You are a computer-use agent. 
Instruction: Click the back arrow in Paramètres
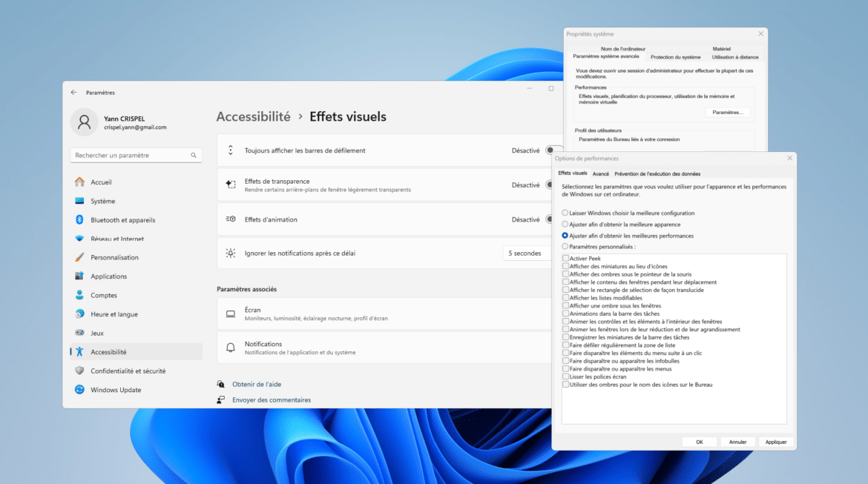point(73,92)
